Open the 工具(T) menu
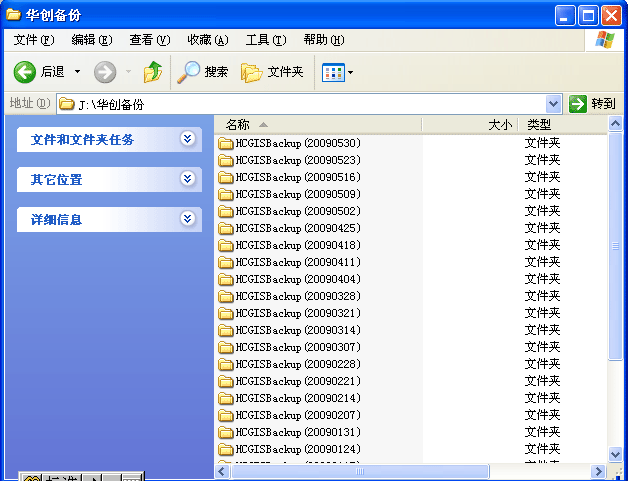The height and width of the screenshot is (481, 628). click(x=266, y=40)
